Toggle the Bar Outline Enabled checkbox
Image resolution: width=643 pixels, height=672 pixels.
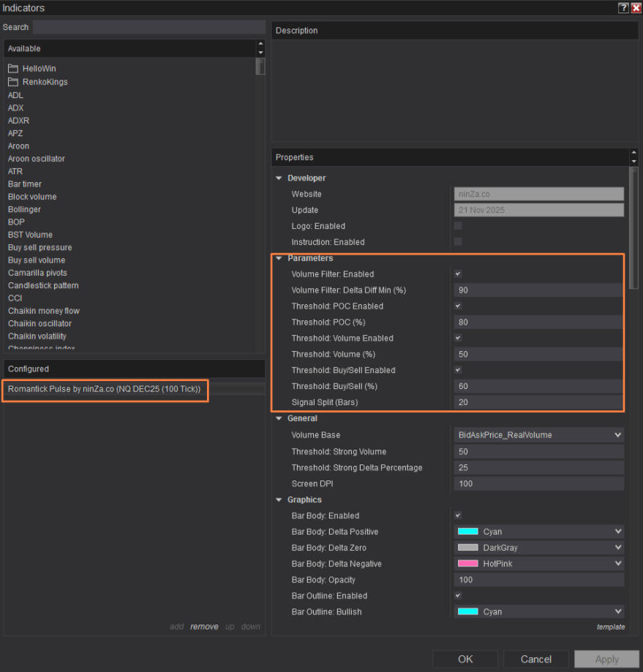458,596
